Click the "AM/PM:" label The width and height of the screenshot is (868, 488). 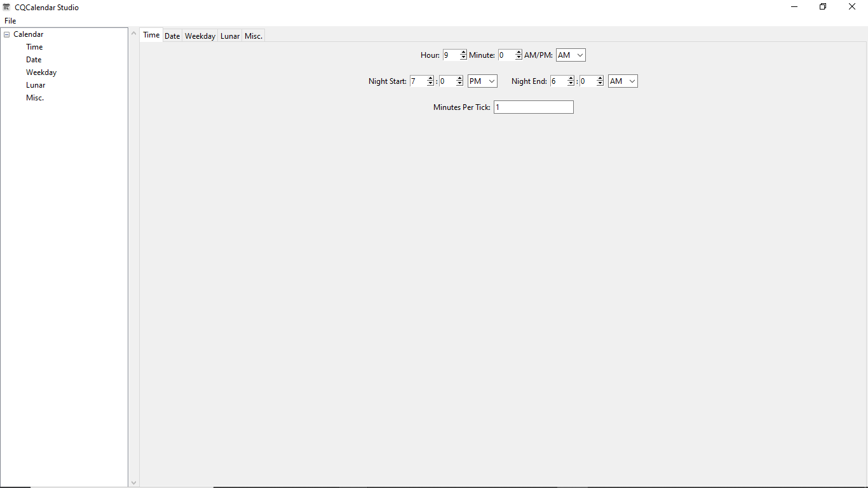pyautogui.click(x=539, y=55)
